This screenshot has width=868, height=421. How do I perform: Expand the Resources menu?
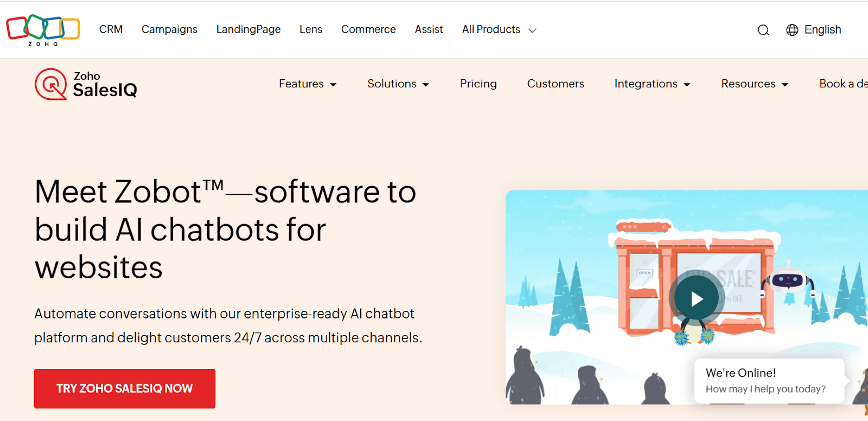tap(755, 84)
